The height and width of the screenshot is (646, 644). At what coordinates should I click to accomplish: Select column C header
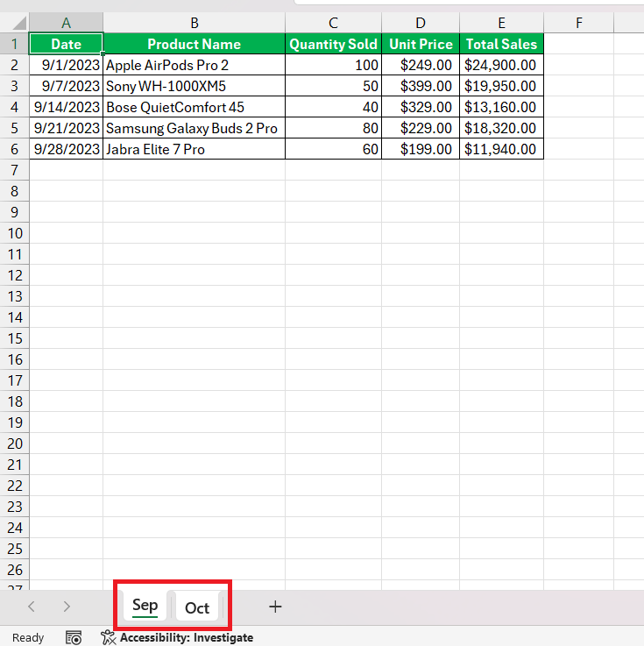coord(333,23)
